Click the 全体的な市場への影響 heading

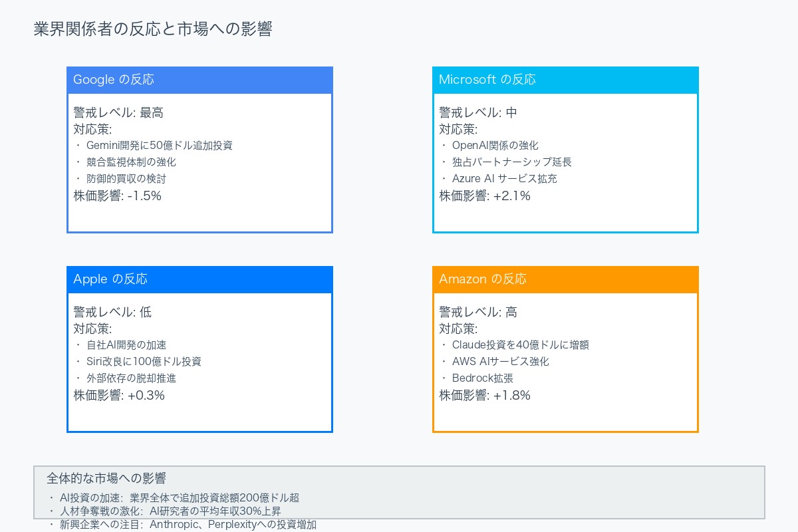pos(106,478)
